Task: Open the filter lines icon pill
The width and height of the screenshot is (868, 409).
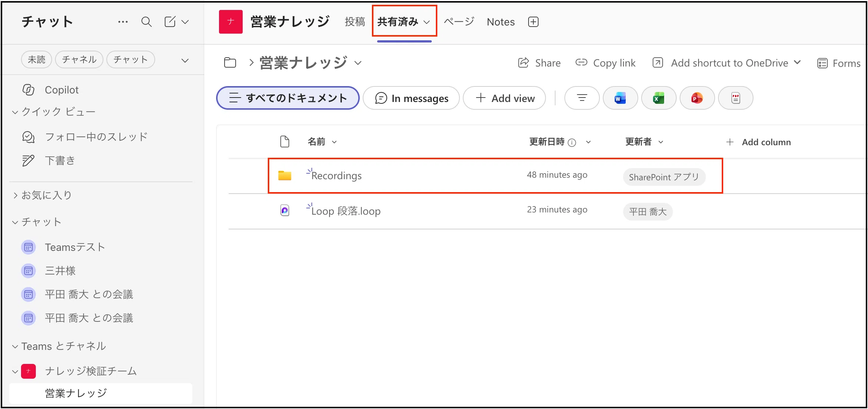Action: pyautogui.click(x=582, y=98)
